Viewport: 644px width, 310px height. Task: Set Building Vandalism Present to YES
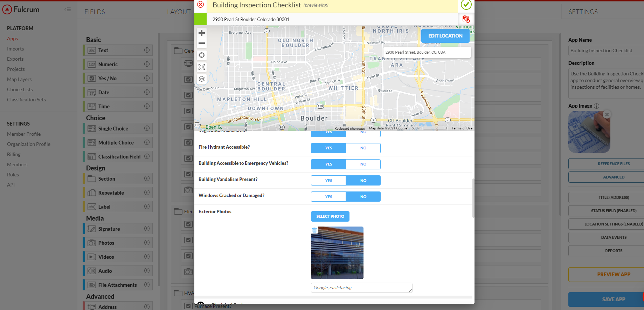tap(328, 181)
